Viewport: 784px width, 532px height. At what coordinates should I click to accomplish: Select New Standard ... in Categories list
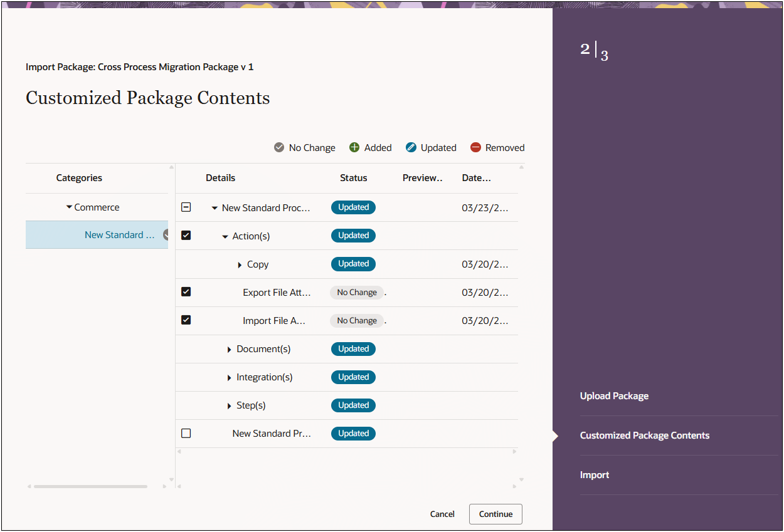97,235
